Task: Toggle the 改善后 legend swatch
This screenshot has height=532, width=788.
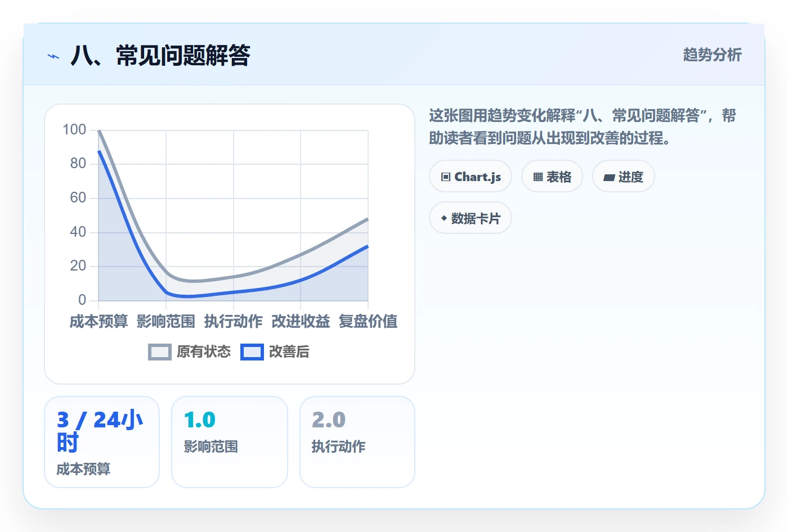Action: 252,352
